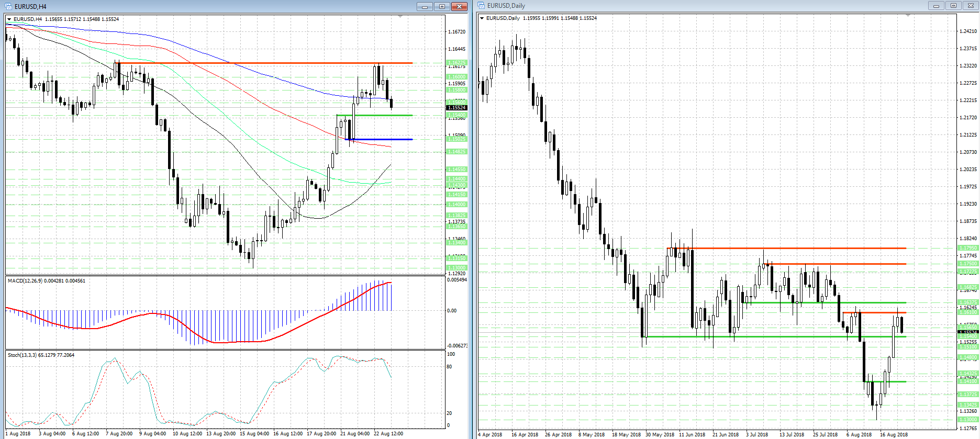
Task: Click the '15 Aug 04:00' date on H4 timeline
Action: click(x=254, y=434)
